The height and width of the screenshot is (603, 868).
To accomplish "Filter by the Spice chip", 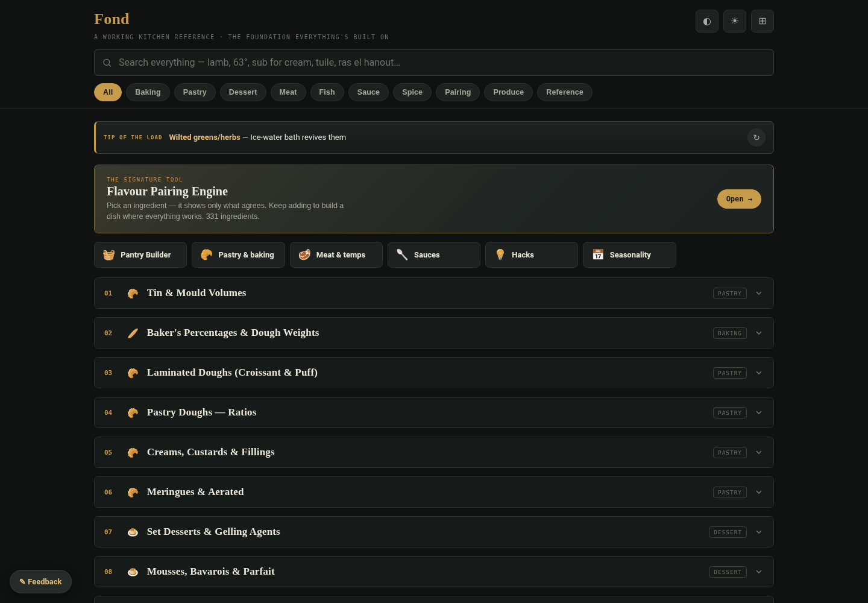I will 412,92.
